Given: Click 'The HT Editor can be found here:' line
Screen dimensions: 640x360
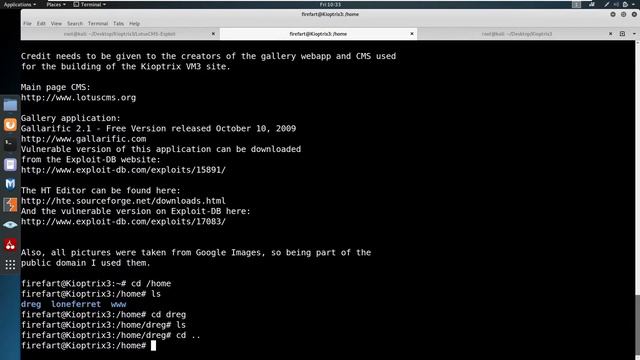Looking at the screenshot, I should click(100, 191).
